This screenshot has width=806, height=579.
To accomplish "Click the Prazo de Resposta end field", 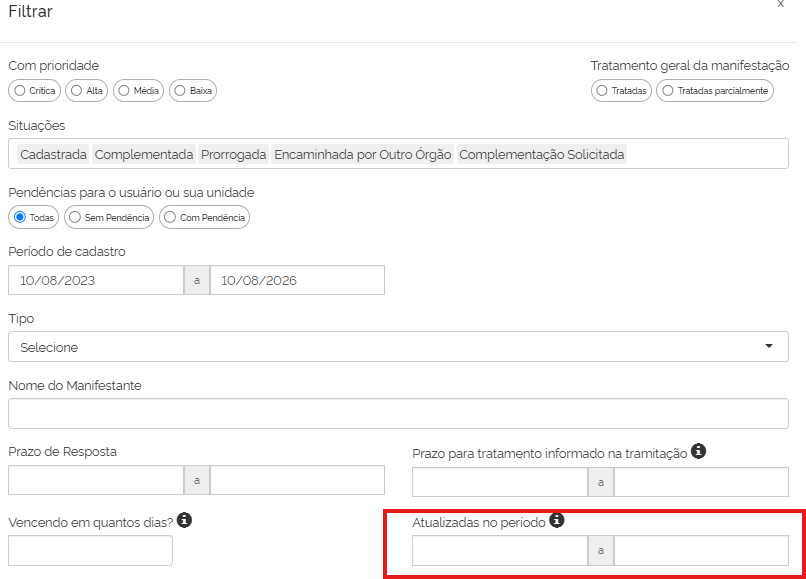I will tap(297, 480).
